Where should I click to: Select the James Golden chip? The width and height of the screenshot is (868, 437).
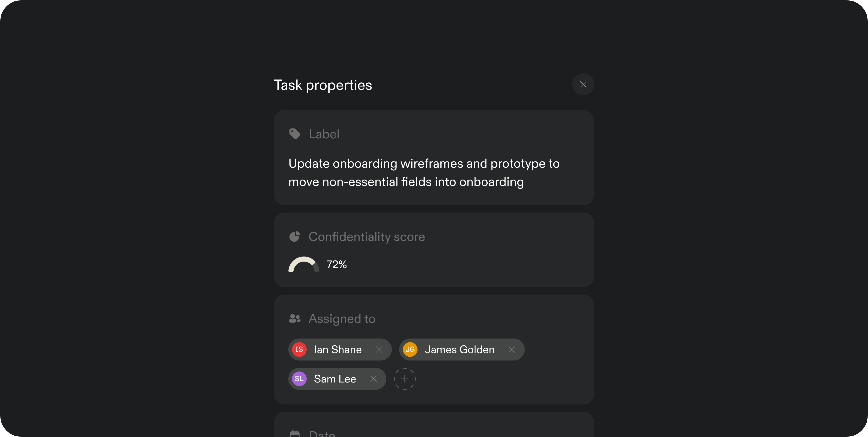[x=462, y=350]
